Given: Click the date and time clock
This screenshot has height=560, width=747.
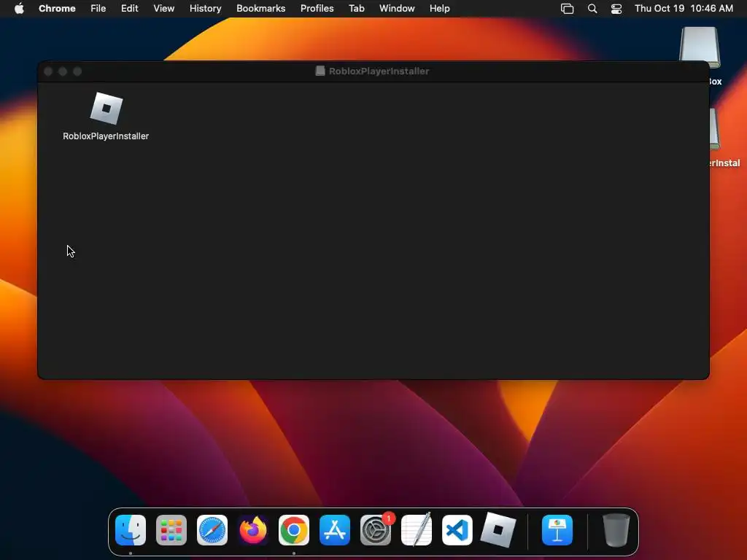Looking at the screenshot, I should tap(684, 8).
